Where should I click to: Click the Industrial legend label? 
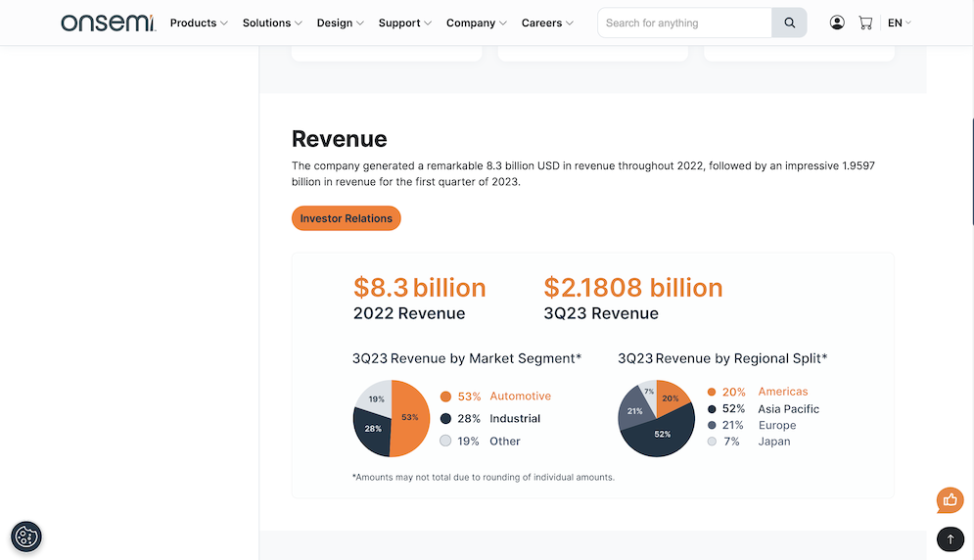point(514,419)
